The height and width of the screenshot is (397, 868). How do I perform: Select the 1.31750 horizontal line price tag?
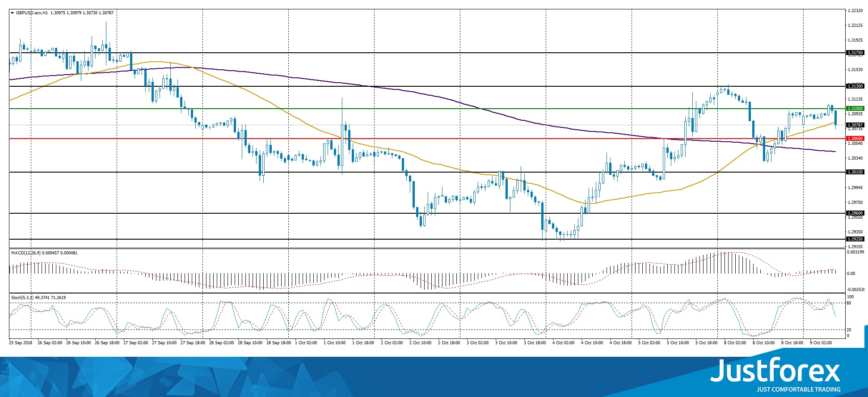tap(855, 53)
